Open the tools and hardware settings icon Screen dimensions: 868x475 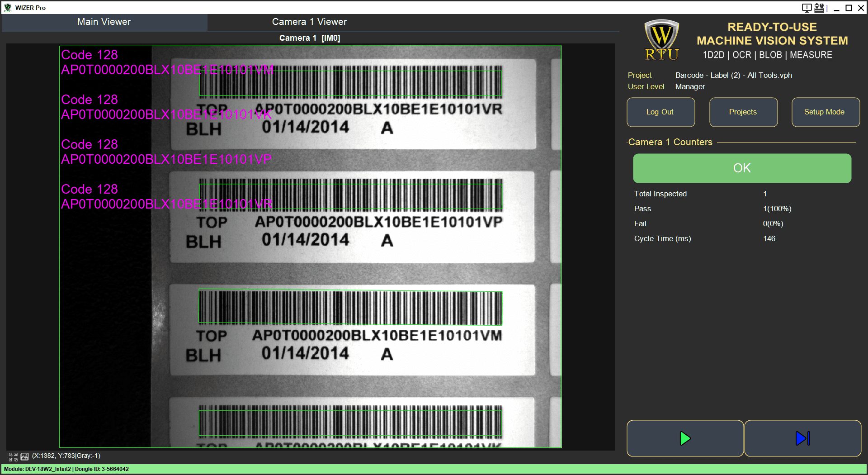coord(819,8)
